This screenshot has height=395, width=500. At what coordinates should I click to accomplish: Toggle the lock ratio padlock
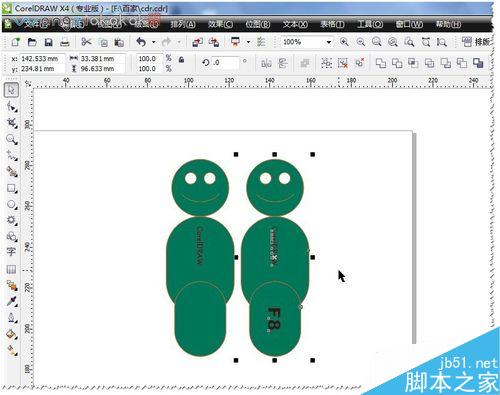pyautogui.click(x=181, y=60)
